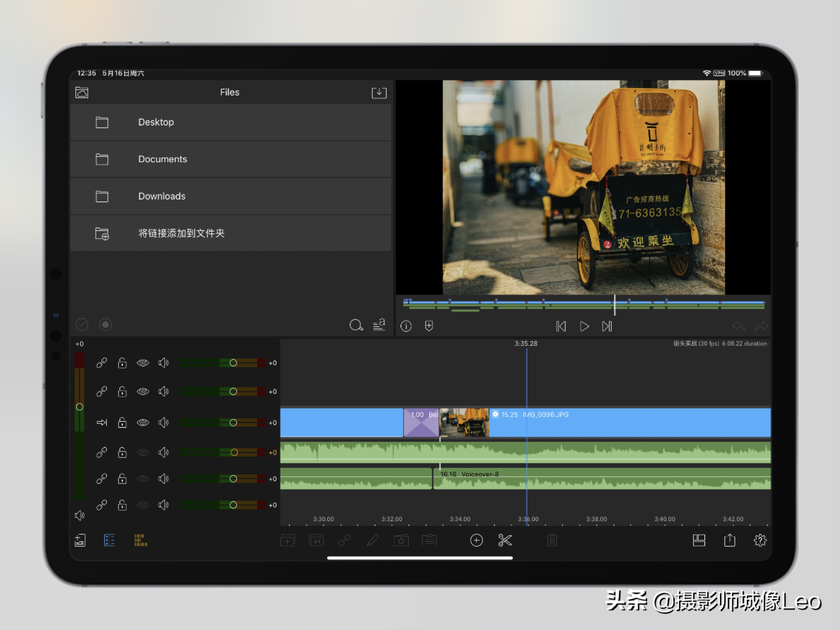840x630 pixels.
Task: Open the export/share panel
Action: point(730,540)
